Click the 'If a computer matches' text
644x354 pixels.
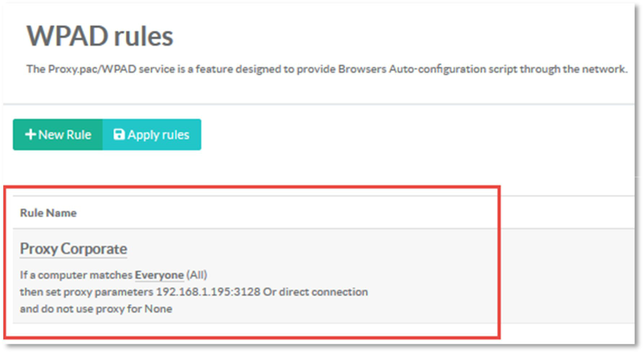(x=76, y=276)
